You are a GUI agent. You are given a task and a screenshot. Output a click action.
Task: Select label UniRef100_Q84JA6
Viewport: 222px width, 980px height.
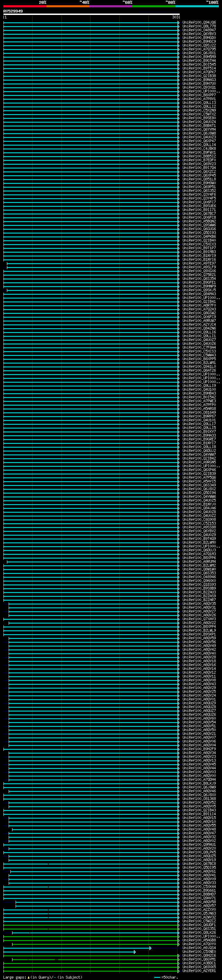199,508
